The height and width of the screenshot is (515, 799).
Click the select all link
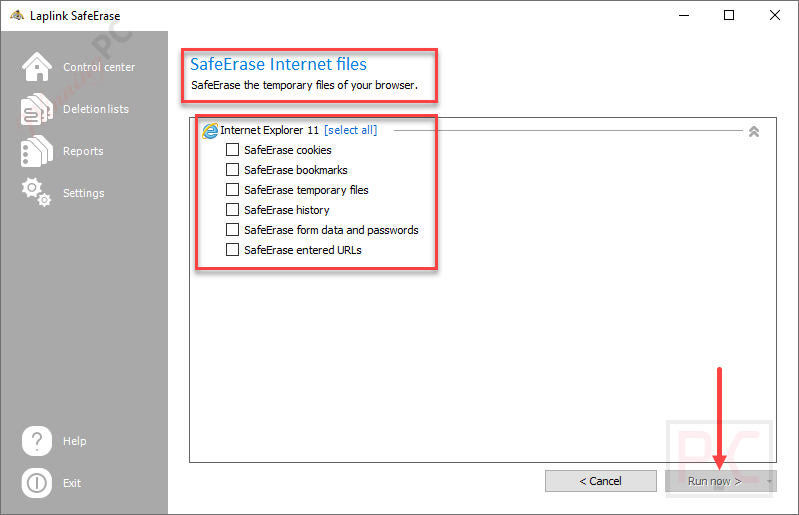[x=351, y=130]
